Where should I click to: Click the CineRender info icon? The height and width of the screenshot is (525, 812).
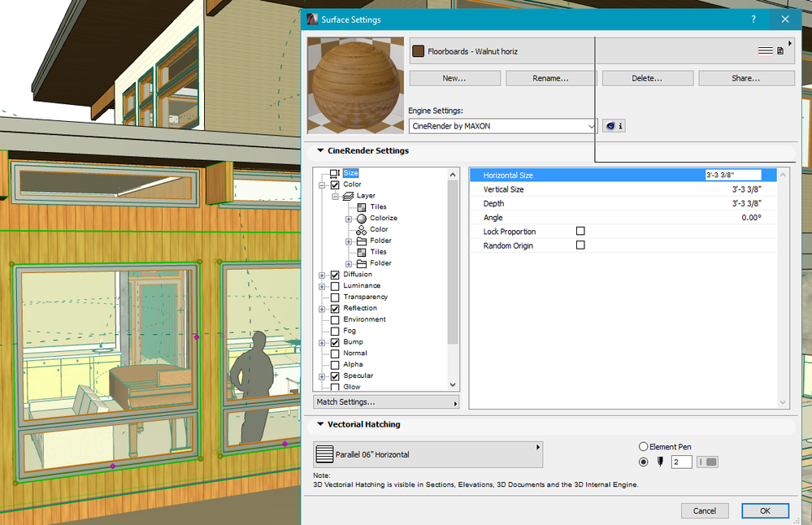(614, 126)
